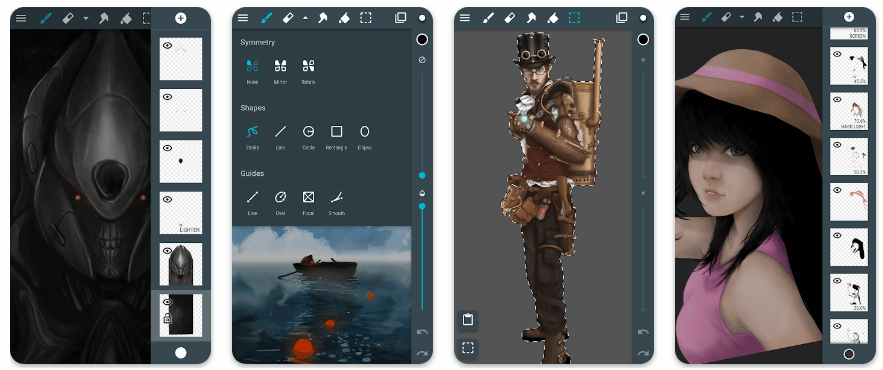
Task: Select Eraser tool on alien artwork screen
Action: coord(68,18)
